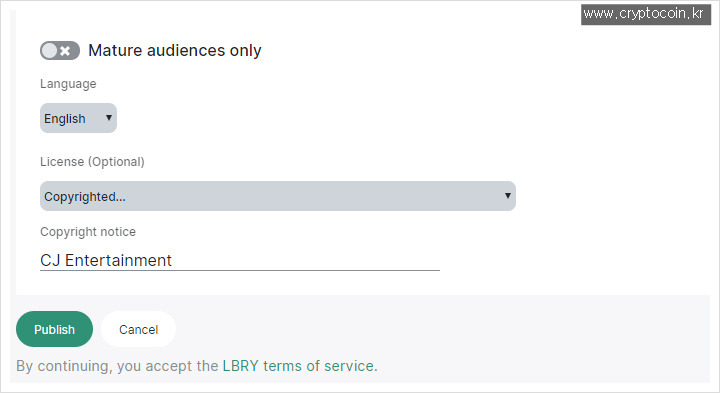The image size is (720, 393).
Task: Click the Copyright notice label
Action: [88, 232]
